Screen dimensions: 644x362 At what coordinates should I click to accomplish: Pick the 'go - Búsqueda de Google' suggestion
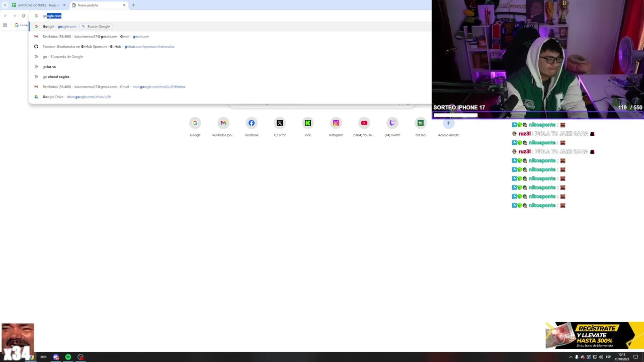[229, 56]
